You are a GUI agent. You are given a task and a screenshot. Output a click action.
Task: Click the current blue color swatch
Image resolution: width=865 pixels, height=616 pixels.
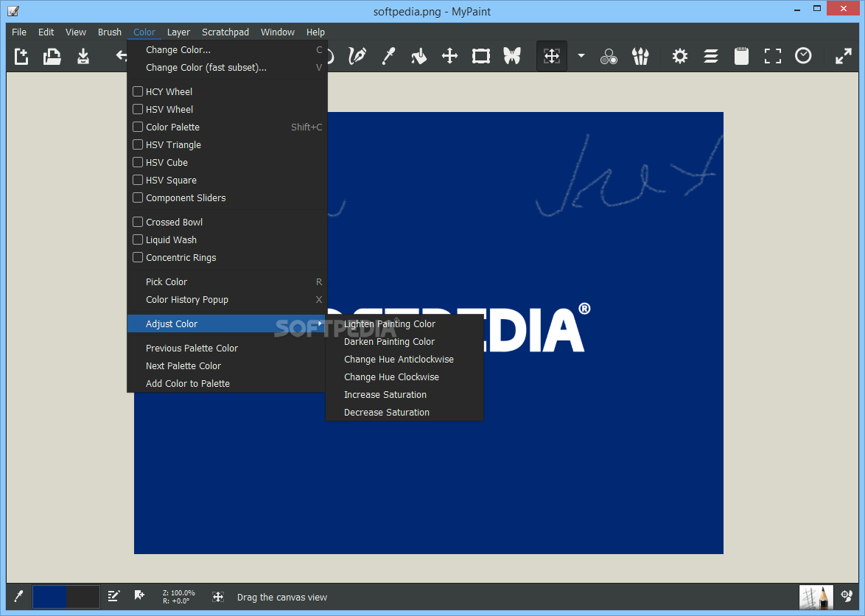pos(49,597)
